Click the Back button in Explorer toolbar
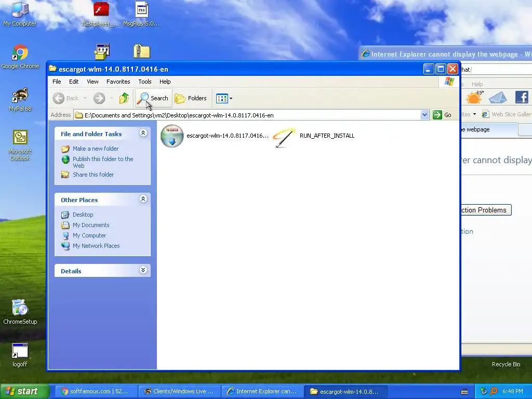The image size is (532, 399). point(66,98)
